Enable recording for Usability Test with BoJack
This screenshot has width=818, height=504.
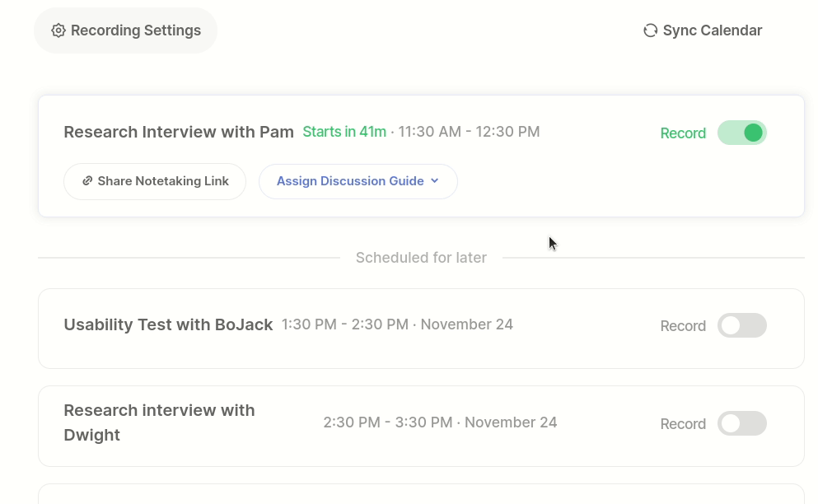tap(741, 325)
